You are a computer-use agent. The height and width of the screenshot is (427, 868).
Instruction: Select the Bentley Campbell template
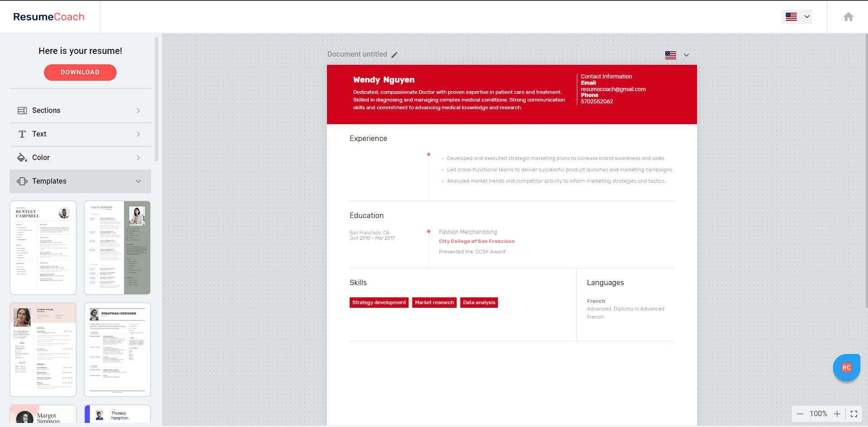[x=43, y=247]
